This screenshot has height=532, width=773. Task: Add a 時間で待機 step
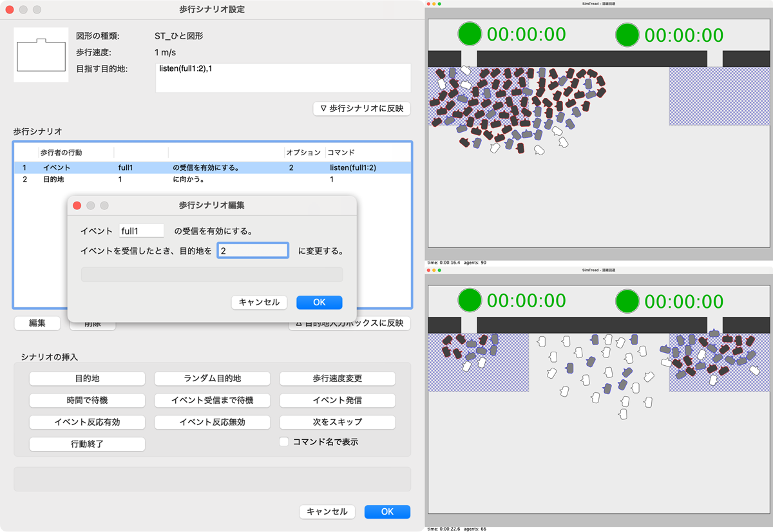pos(87,401)
